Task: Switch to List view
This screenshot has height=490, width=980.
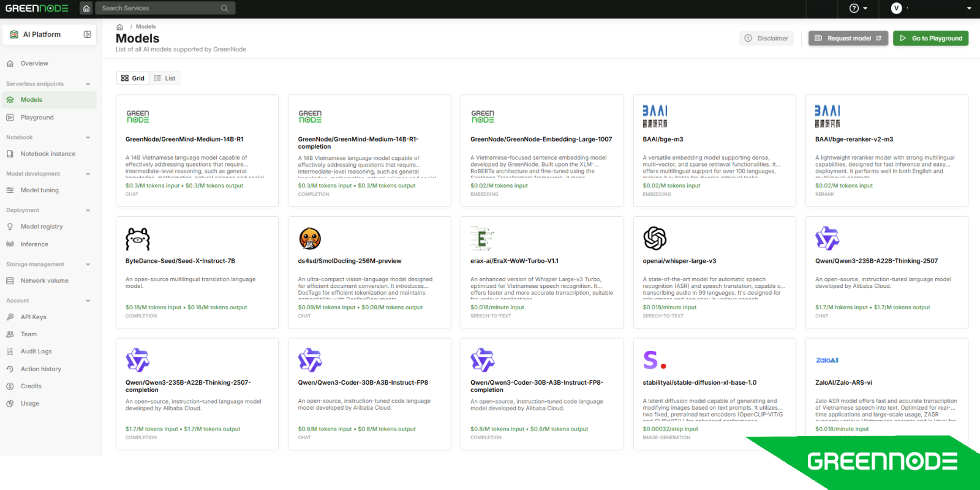Action: [165, 78]
